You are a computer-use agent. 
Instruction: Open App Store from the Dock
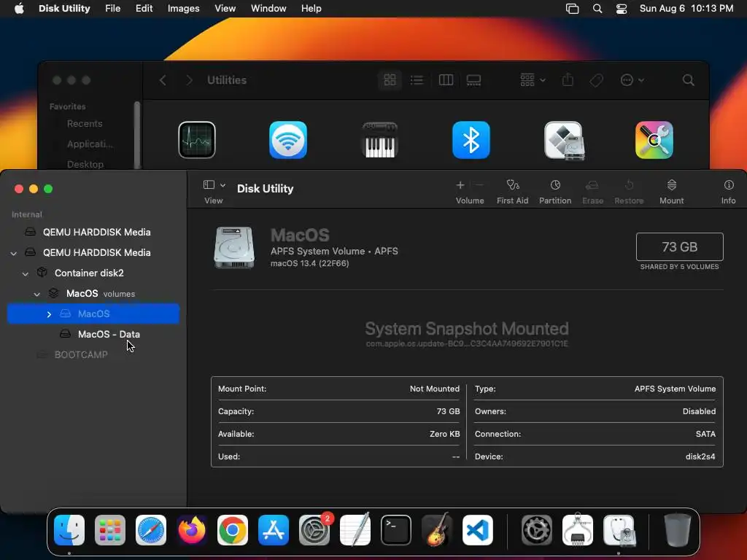click(x=274, y=530)
